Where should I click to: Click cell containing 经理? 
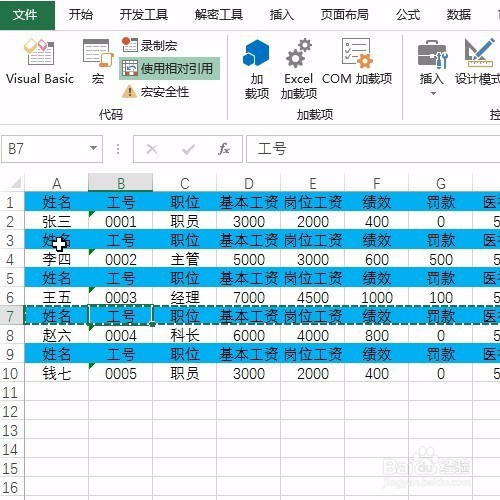tap(185, 297)
